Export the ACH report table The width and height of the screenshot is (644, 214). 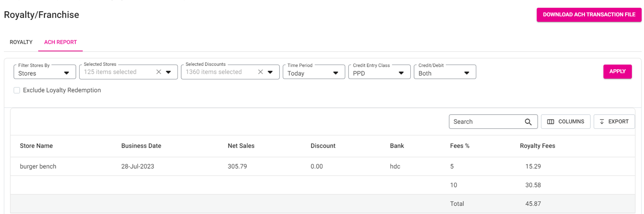coord(614,122)
